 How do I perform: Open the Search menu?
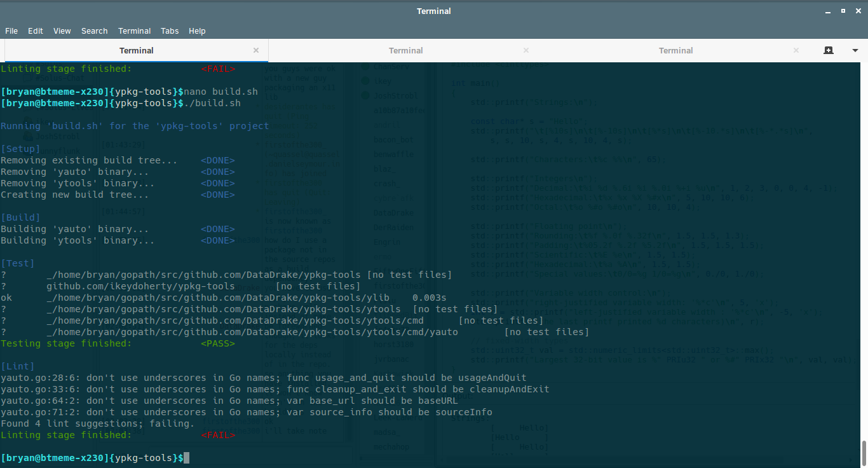pyautogui.click(x=95, y=31)
